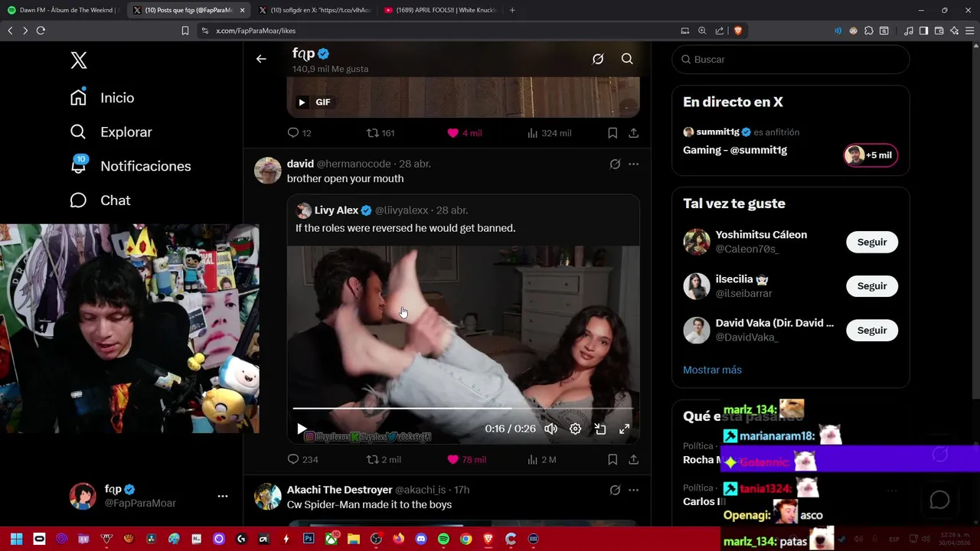Screen dimensions: 980x551
Task: Open more options on david's post
Action: click(x=633, y=164)
